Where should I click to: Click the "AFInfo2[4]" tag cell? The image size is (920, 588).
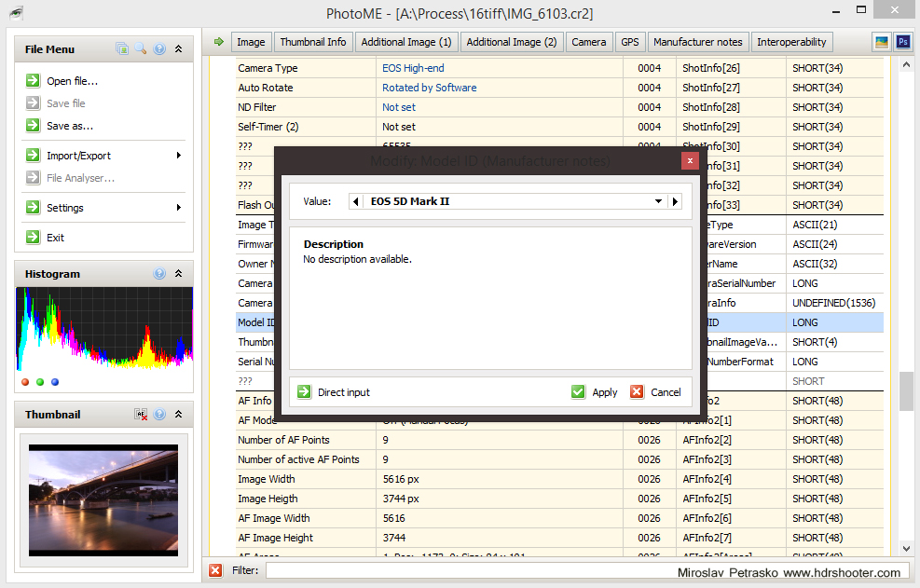tap(707, 479)
